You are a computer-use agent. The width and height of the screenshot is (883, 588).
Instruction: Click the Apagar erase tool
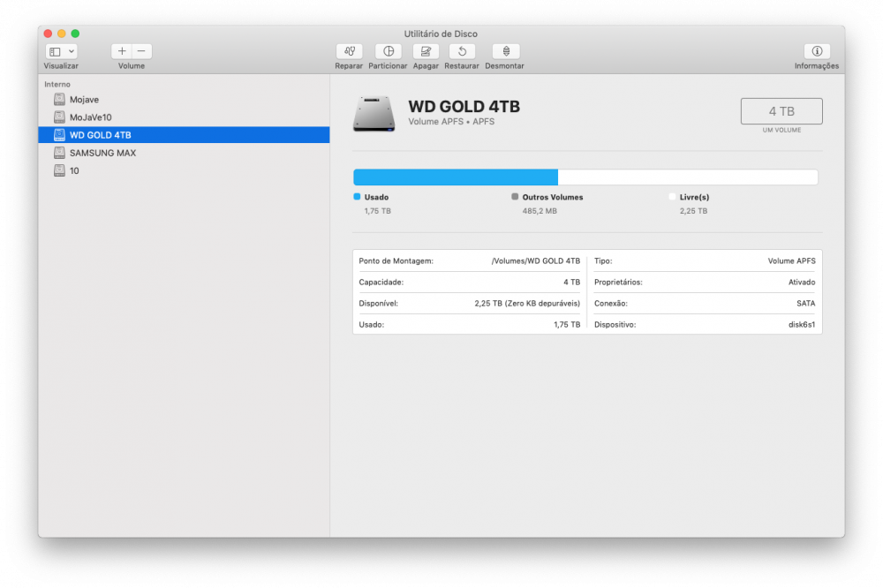coord(426,51)
